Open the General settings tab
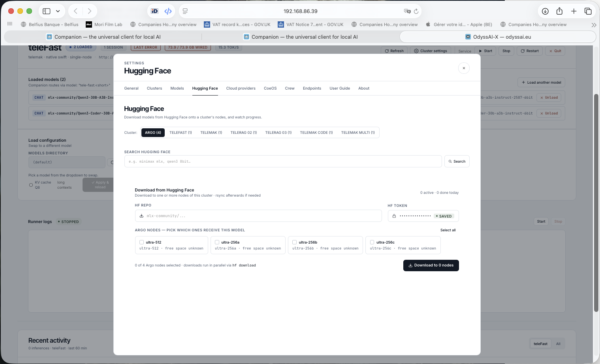This screenshot has height=364, width=600. pyautogui.click(x=131, y=88)
